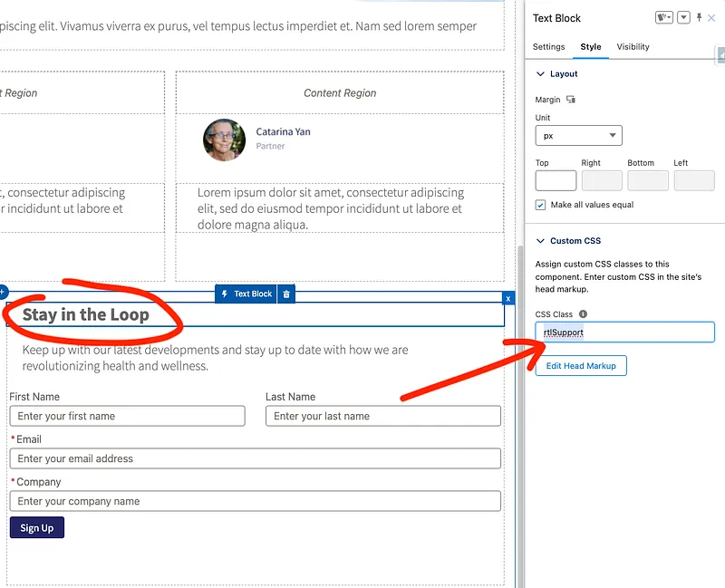The width and height of the screenshot is (725, 588).
Task: Click the Left margin field
Action: (x=694, y=180)
